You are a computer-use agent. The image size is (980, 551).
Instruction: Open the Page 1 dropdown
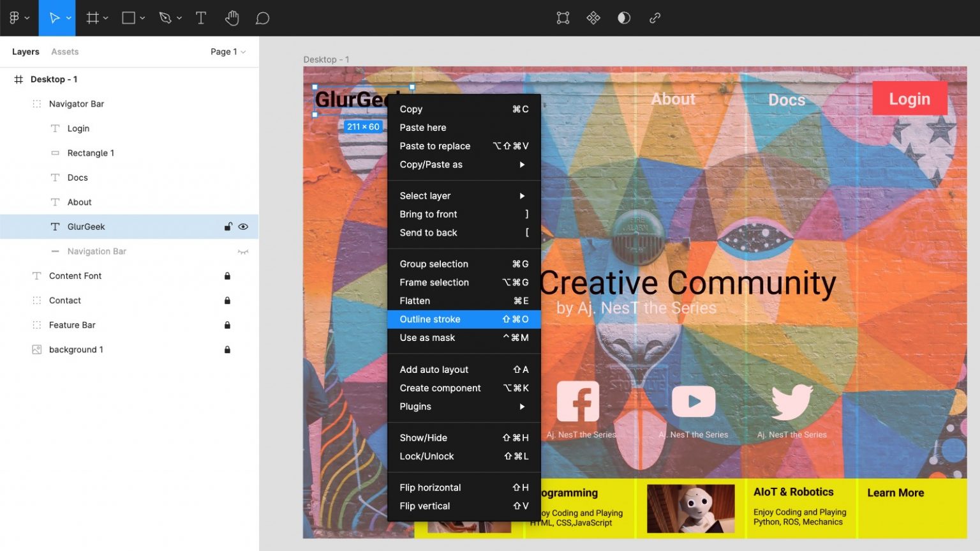pos(228,52)
